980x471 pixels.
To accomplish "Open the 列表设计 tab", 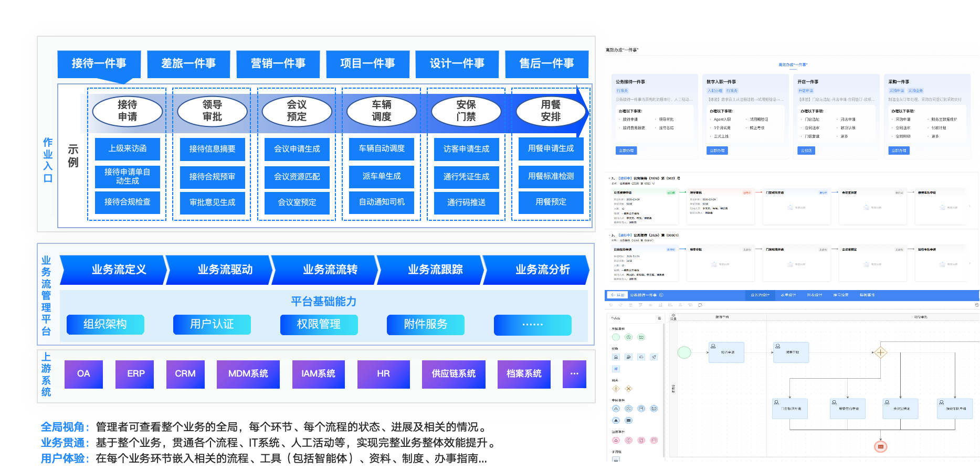I will (815, 295).
